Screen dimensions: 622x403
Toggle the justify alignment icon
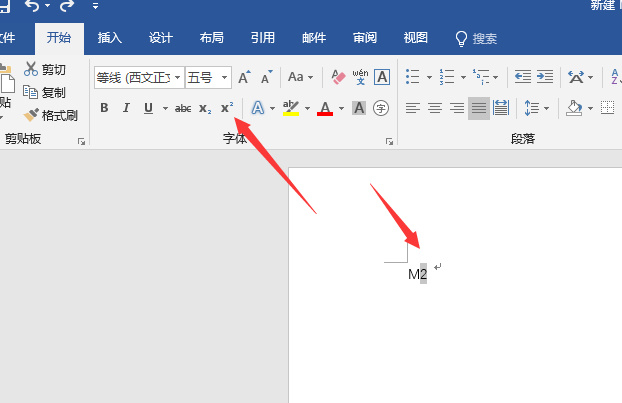coord(479,108)
